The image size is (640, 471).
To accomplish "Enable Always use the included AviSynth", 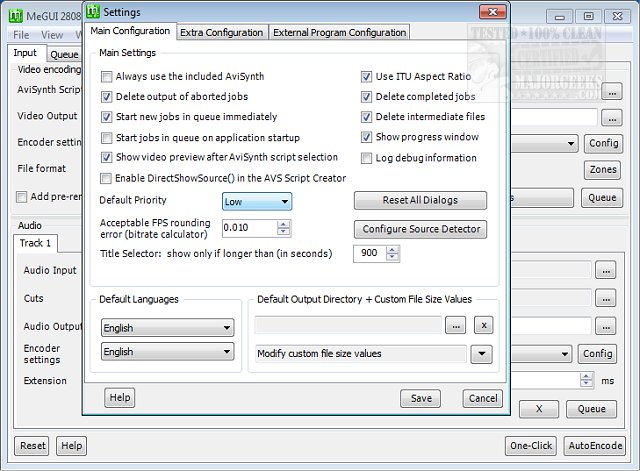I will pos(107,77).
